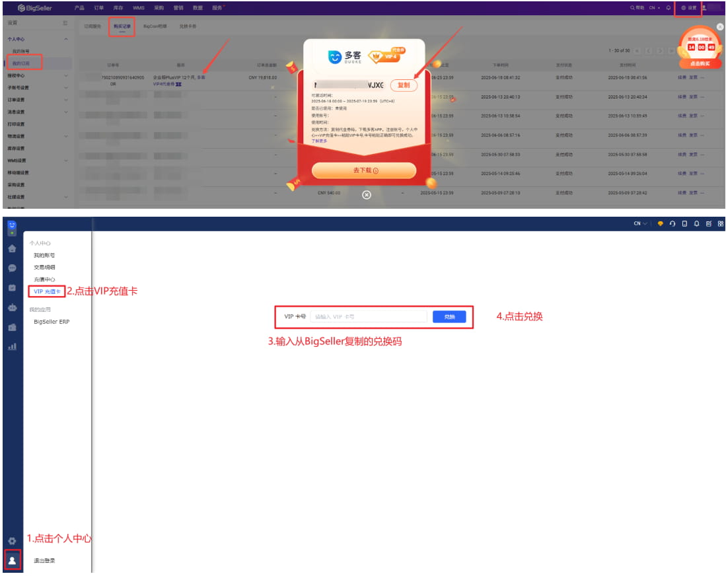726x588 pixels.
Task: Collapse the BigSeller settings sidebar via menu icon
Action: pyautogui.click(x=65, y=22)
